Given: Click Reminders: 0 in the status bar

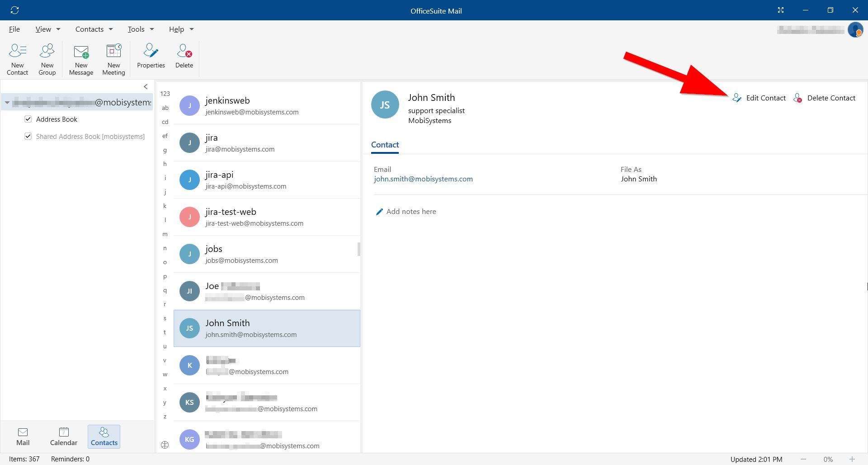Looking at the screenshot, I should (x=70, y=459).
